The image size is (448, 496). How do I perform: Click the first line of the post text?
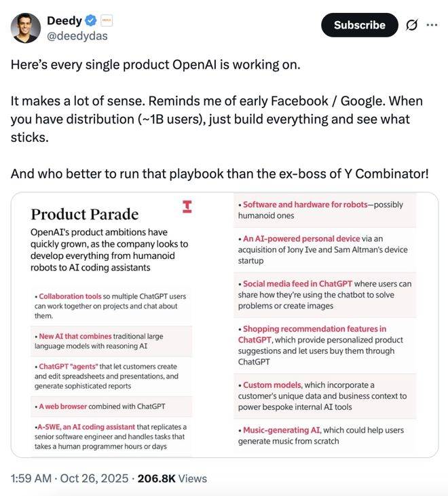[155, 65]
